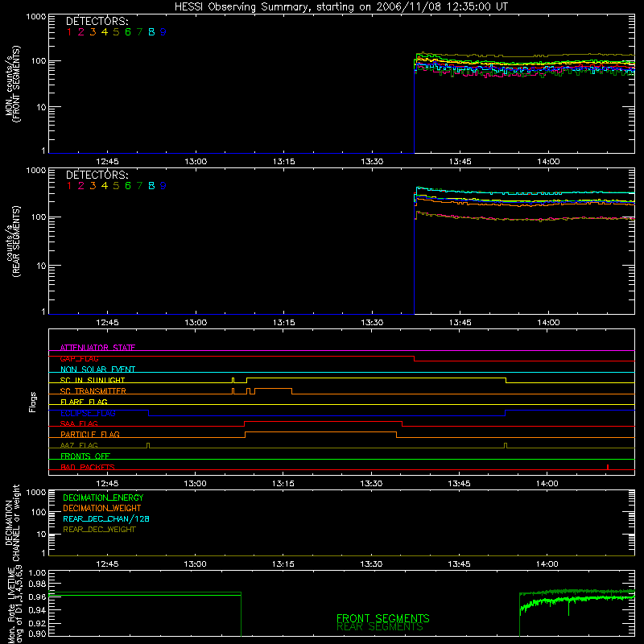Screen dimensions: 644x644
Task: Select the REAR_DEC_CHAN/128 legend entry
Action: [x=106, y=518]
